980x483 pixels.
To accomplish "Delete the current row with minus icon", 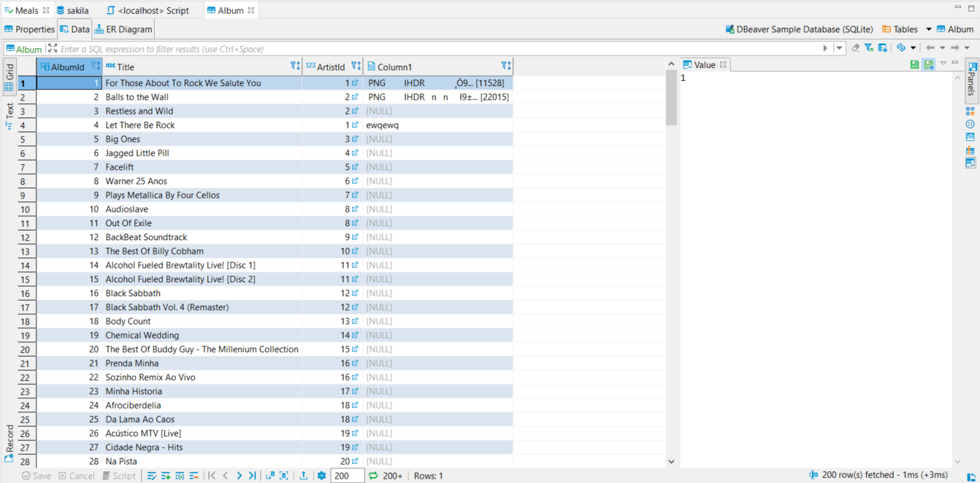I will [194, 476].
